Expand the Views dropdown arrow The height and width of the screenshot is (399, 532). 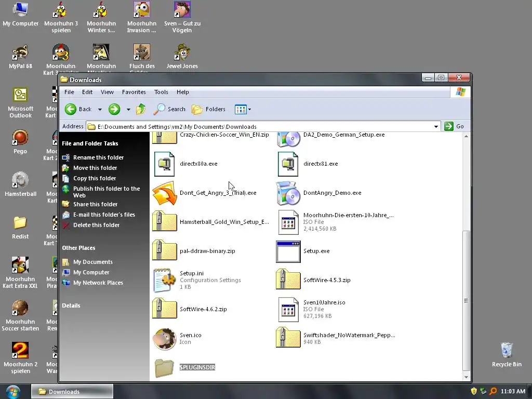250,110
